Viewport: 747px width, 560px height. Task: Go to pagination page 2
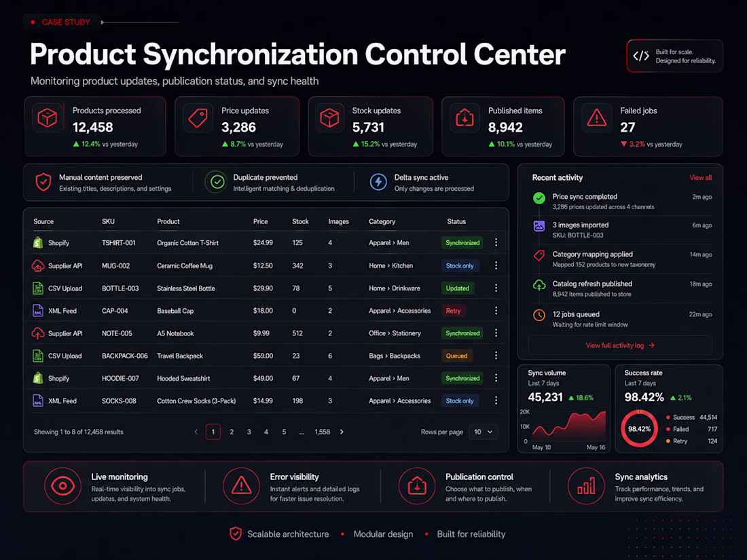(x=232, y=432)
